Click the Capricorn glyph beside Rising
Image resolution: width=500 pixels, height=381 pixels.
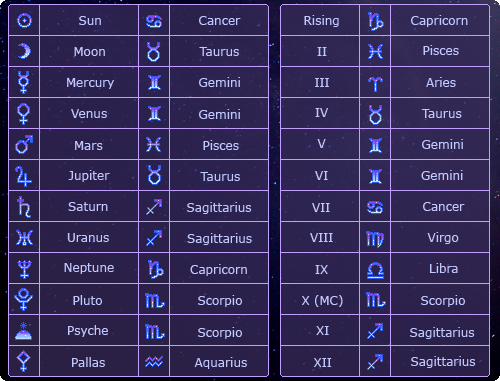pos(375,21)
